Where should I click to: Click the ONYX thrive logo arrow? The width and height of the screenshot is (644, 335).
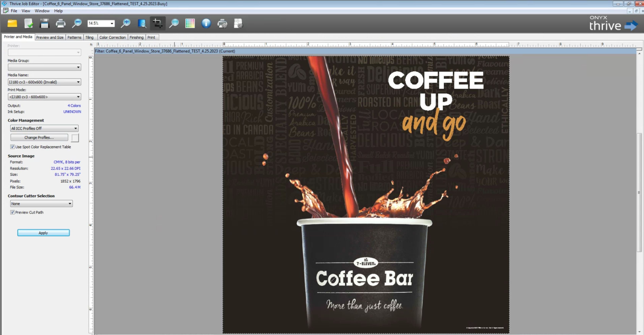pyautogui.click(x=631, y=26)
